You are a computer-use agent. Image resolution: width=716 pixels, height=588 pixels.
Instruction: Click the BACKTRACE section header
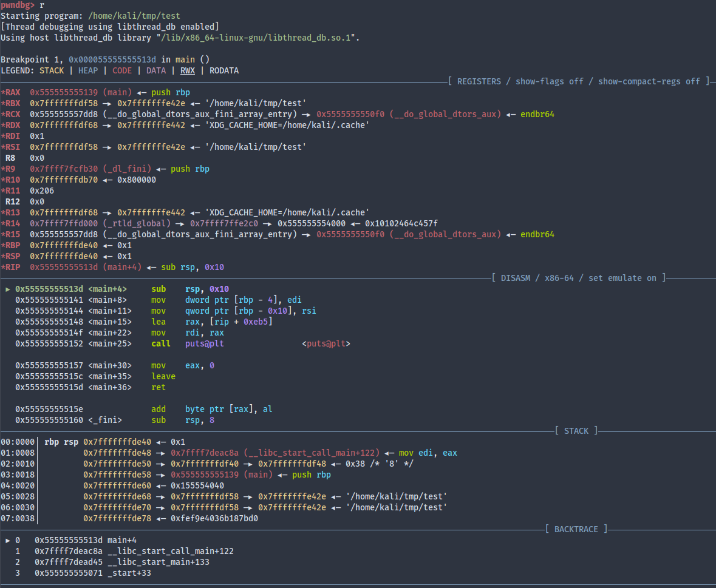tap(576, 529)
